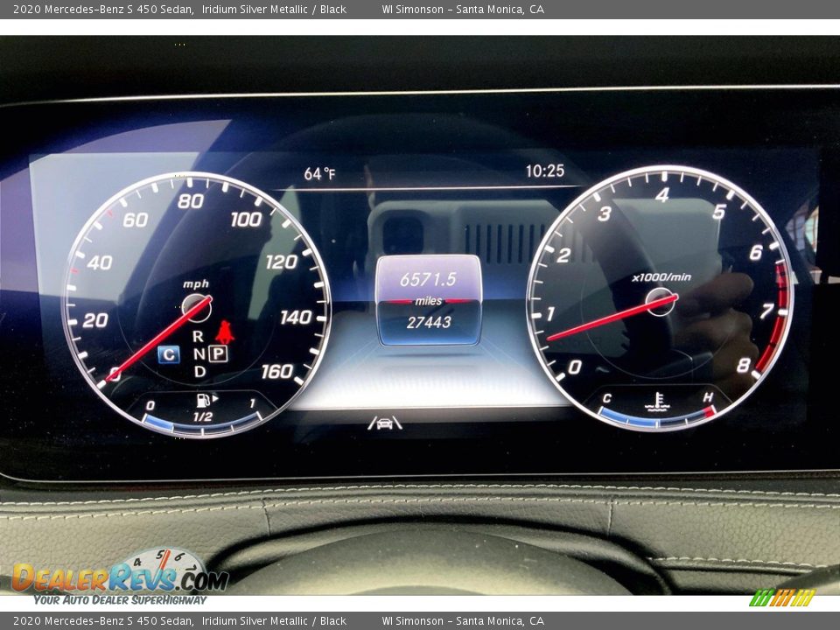
Task: Click the x1000/min tachometer label
Action: tap(661, 277)
